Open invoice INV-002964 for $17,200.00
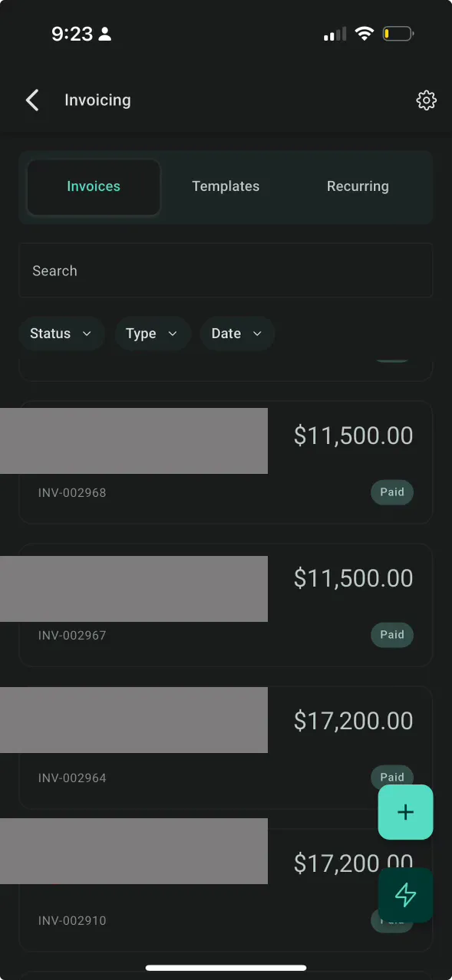The image size is (452, 980). [226, 748]
